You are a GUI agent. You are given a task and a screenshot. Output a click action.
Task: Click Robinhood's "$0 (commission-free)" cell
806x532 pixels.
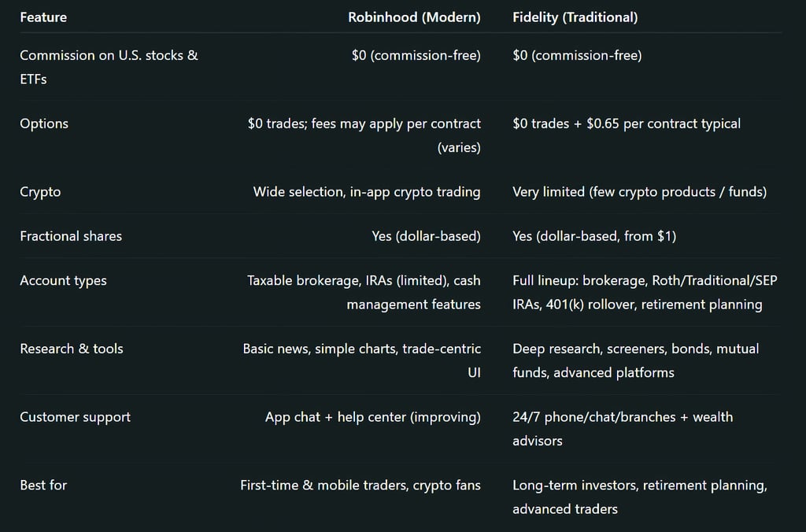coord(416,55)
